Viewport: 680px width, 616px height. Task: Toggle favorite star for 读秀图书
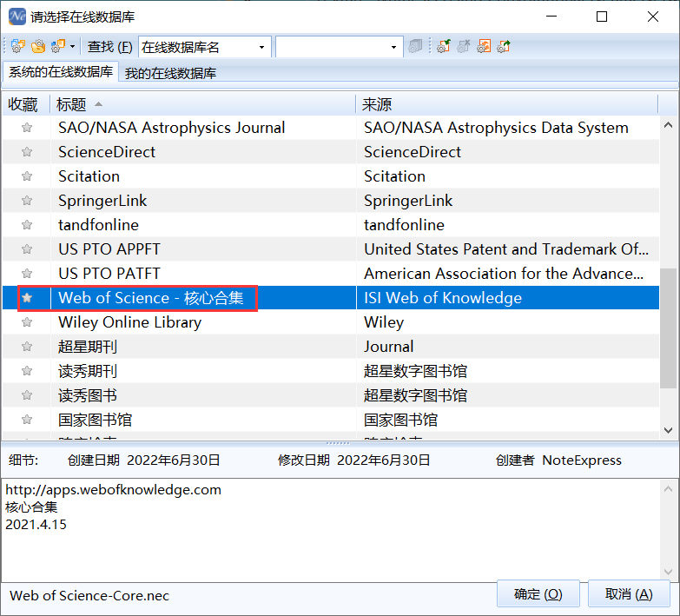point(27,394)
